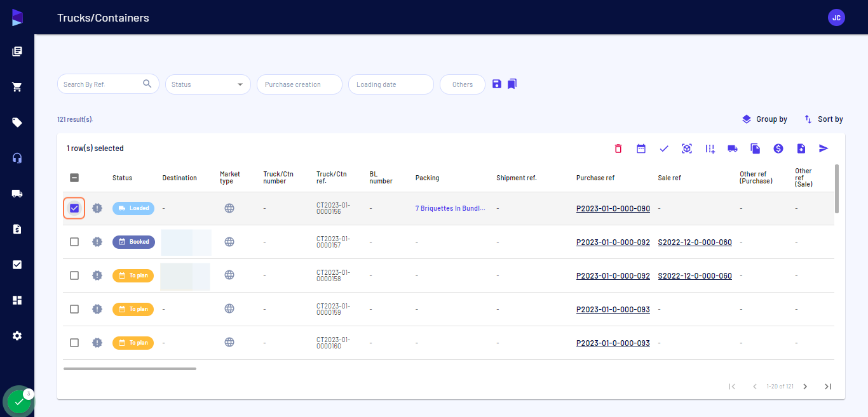The image size is (868, 417).
Task: Click the Loaded status badge
Action: click(x=133, y=208)
